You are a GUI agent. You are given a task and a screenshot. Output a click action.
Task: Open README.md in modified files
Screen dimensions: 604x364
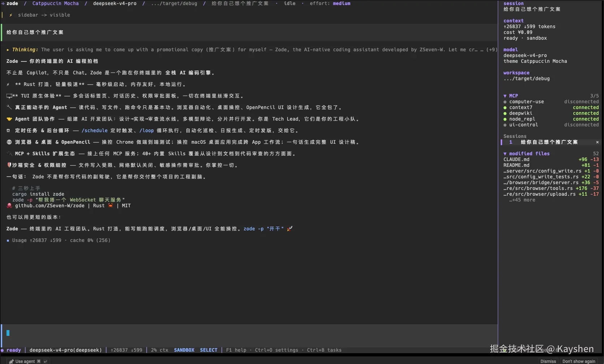pos(551,165)
